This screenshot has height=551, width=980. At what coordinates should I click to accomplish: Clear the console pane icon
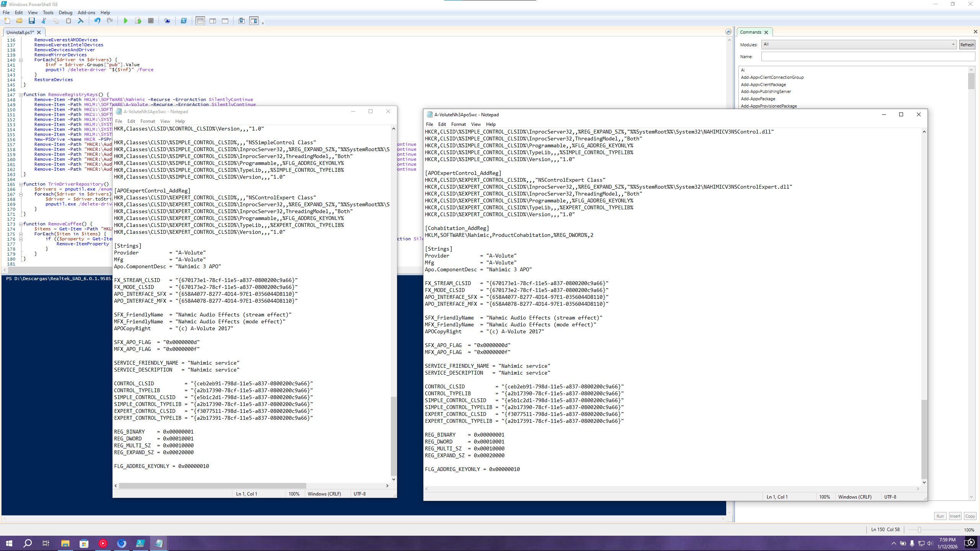click(81, 21)
